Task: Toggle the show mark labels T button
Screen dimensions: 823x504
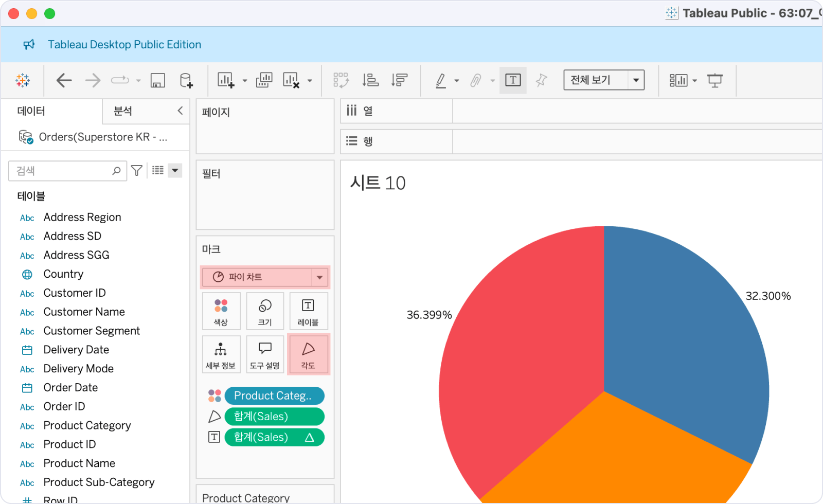Action: (513, 80)
